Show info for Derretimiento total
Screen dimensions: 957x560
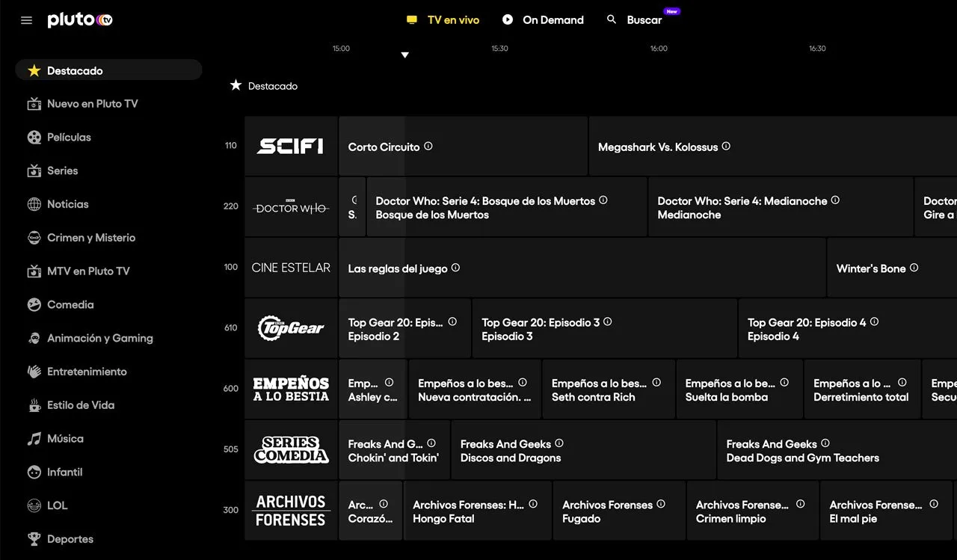pyautogui.click(x=902, y=382)
